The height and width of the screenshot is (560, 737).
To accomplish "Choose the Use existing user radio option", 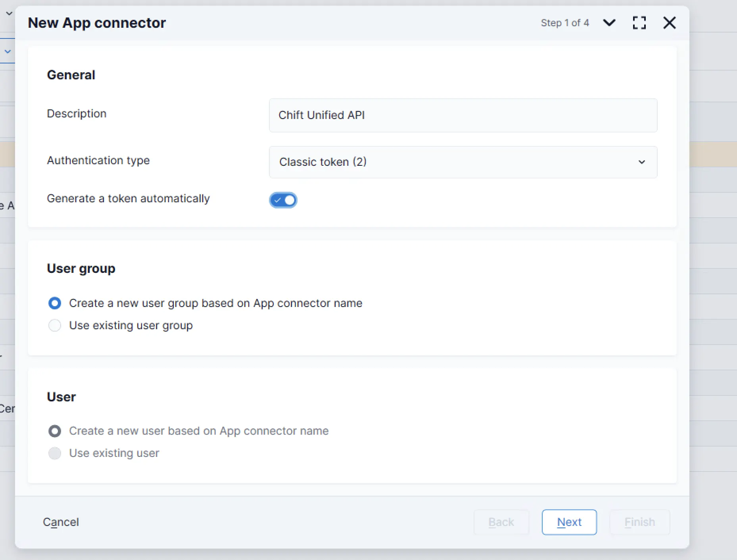I will pos(55,453).
